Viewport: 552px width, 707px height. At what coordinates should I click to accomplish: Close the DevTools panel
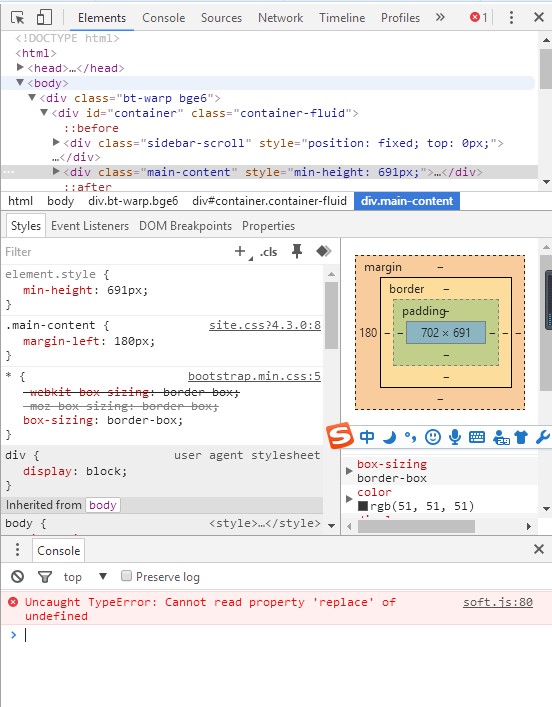[538, 18]
